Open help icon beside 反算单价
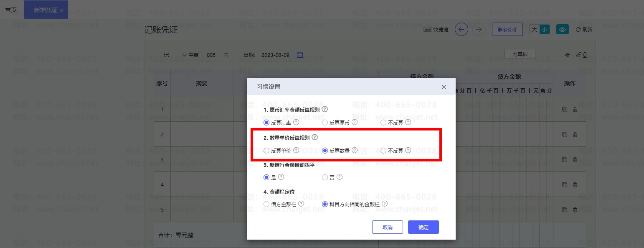Image resolution: width=644 pixels, height=248 pixels. (x=296, y=150)
